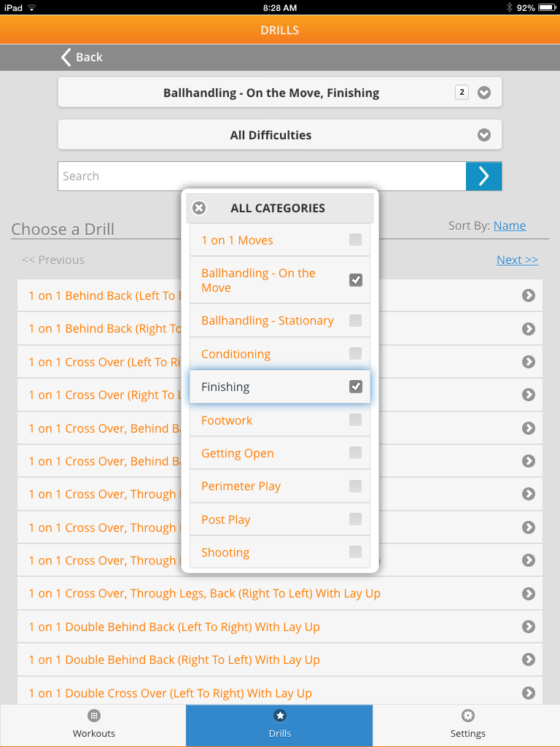This screenshot has height=747, width=560.
Task: Tap the Drills star icon
Action: click(x=280, y=716)
